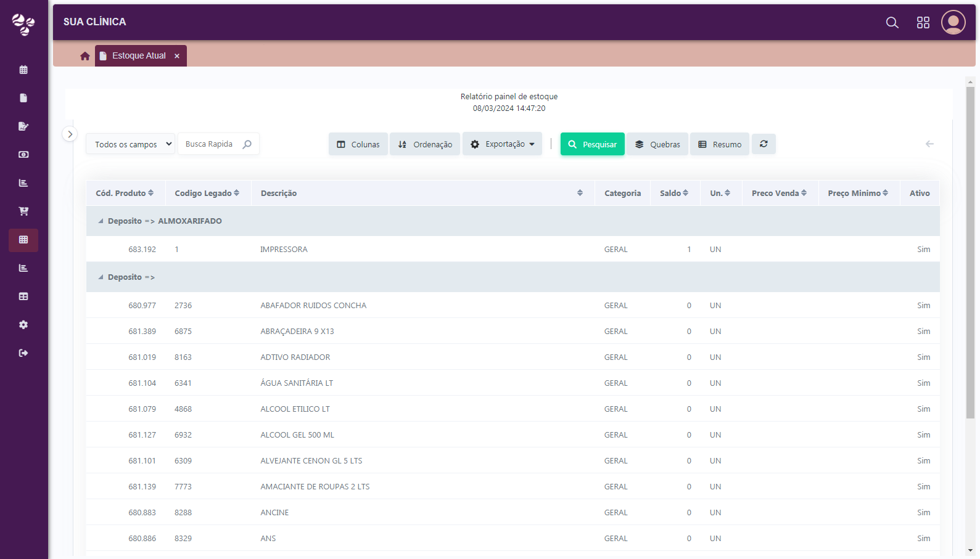Open the settings gear in sidebar
The width and height of the screenshot is (980, 559).
[x=23, y=325]
